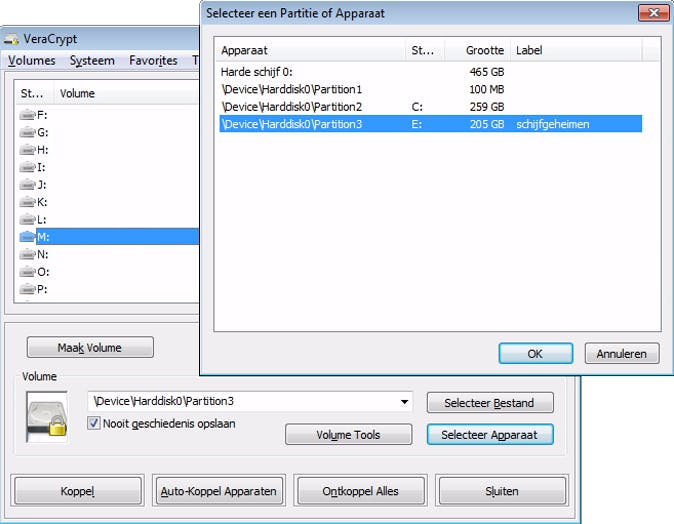Viewport: 674px width, 524px height.
Task: Click the St... column header in VeraCrypt
Action: pyautogui.click(x=34, y=93)
